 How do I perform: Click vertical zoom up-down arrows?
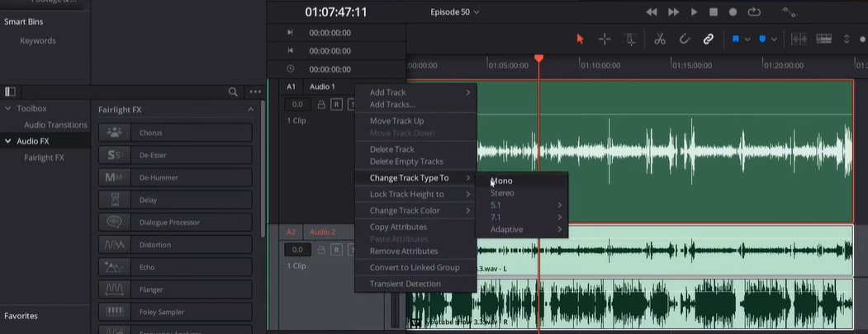[x=847, y=40]
